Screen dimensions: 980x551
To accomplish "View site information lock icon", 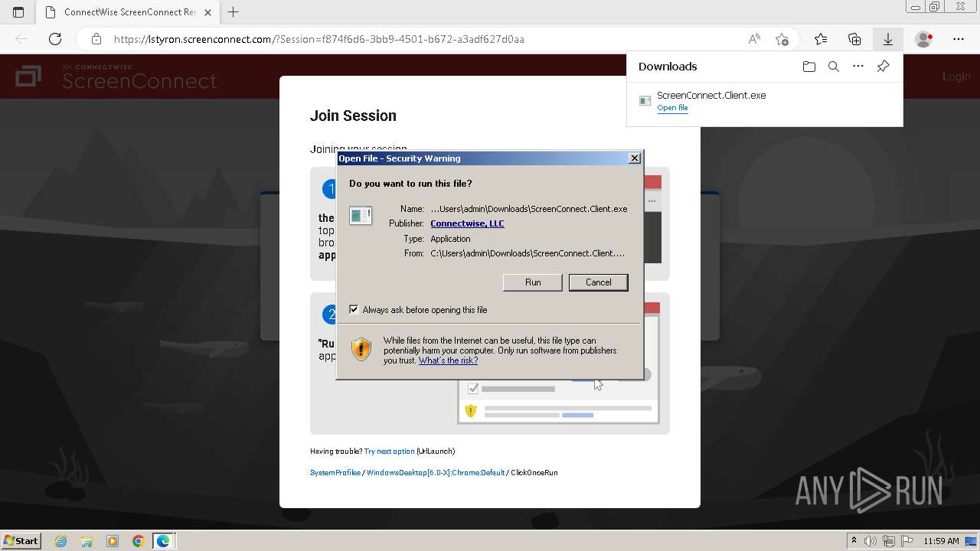I will pyautogui.click(x=96, y=39).
